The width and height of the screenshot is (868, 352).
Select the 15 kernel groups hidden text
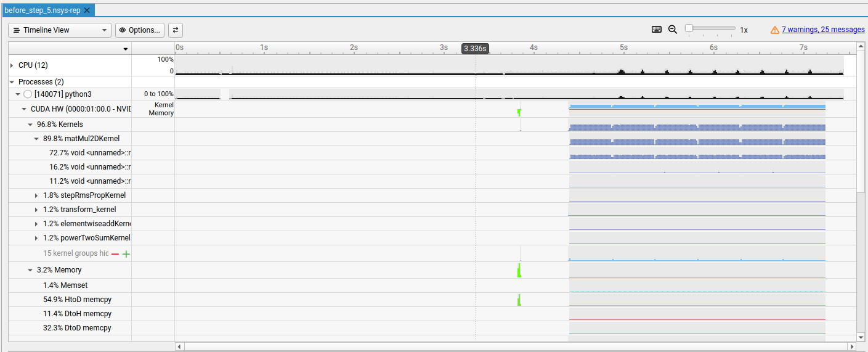76,253
